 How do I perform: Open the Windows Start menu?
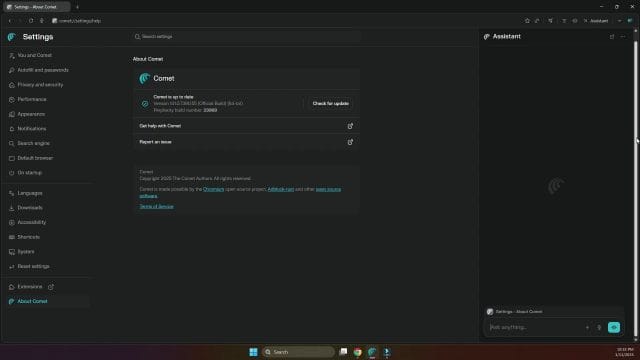253,352
